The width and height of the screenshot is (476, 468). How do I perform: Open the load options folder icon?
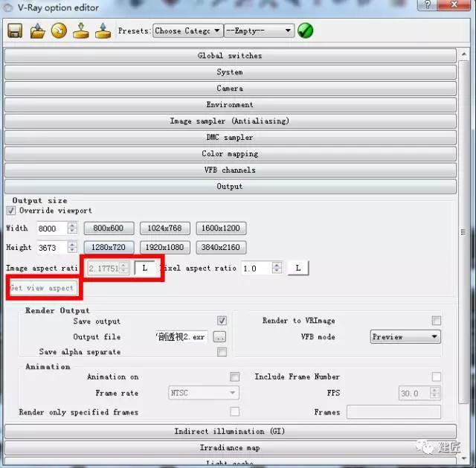click(37, 31)
